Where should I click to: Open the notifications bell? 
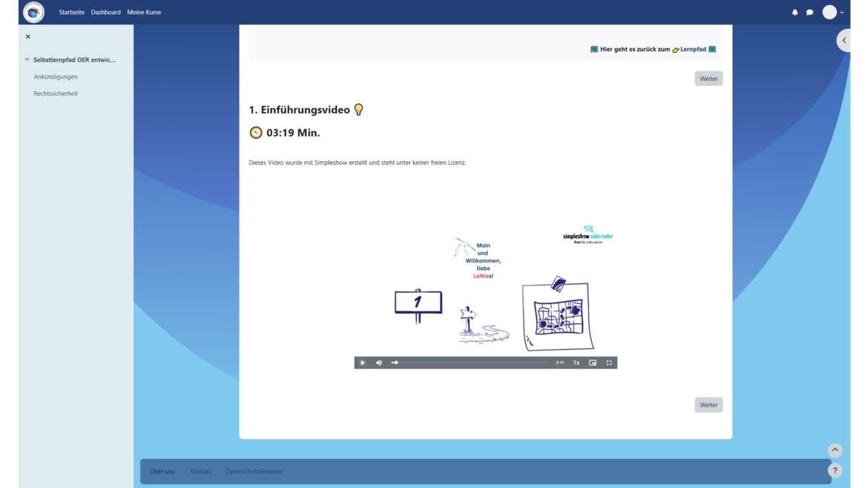coord(795,12)
